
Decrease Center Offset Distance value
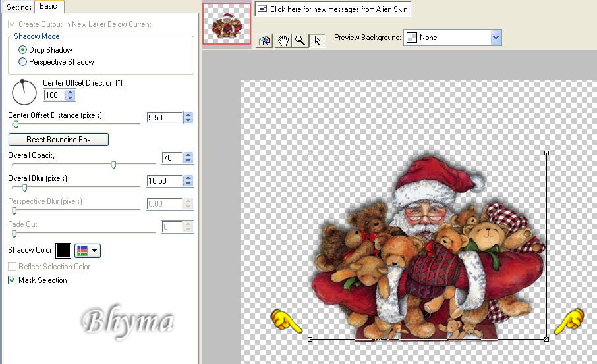click(188, 120)
